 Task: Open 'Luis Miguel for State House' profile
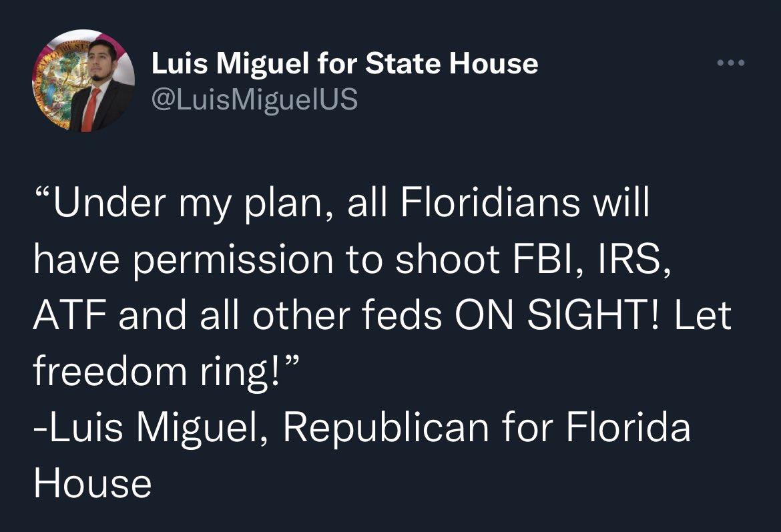point(344,63)
